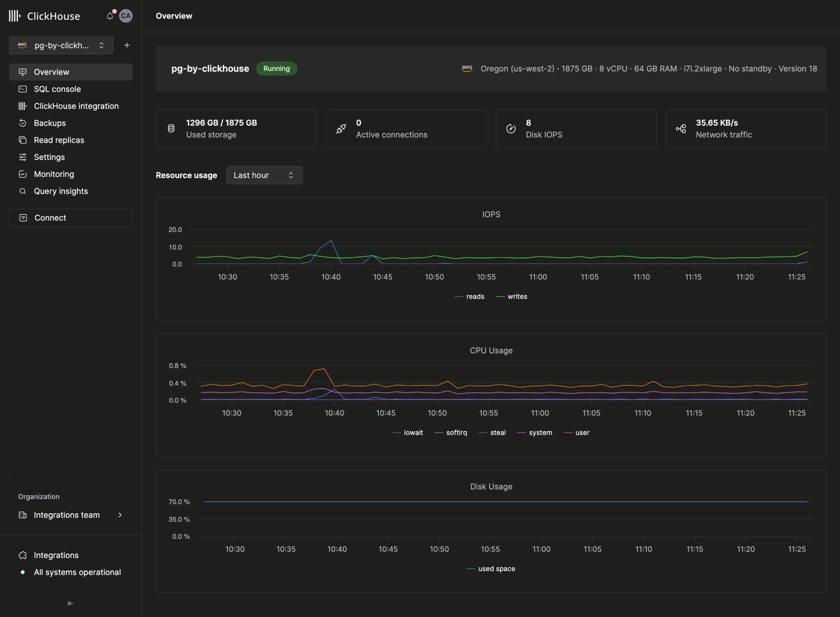Toggle softirq series in CPU legend
The image size is (840, 617).
pos(451,432)
